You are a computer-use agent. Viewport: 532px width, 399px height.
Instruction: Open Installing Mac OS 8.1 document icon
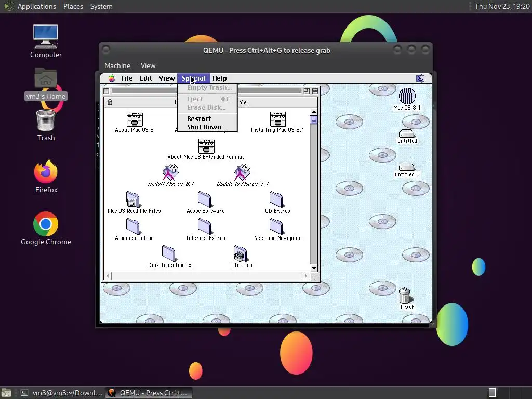point(277,119)
